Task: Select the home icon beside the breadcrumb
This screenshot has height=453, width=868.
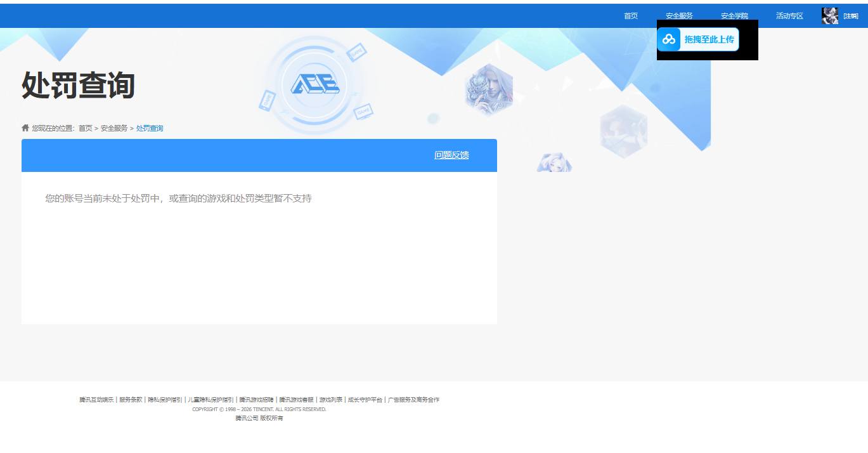Action: (x=23, y=128)
